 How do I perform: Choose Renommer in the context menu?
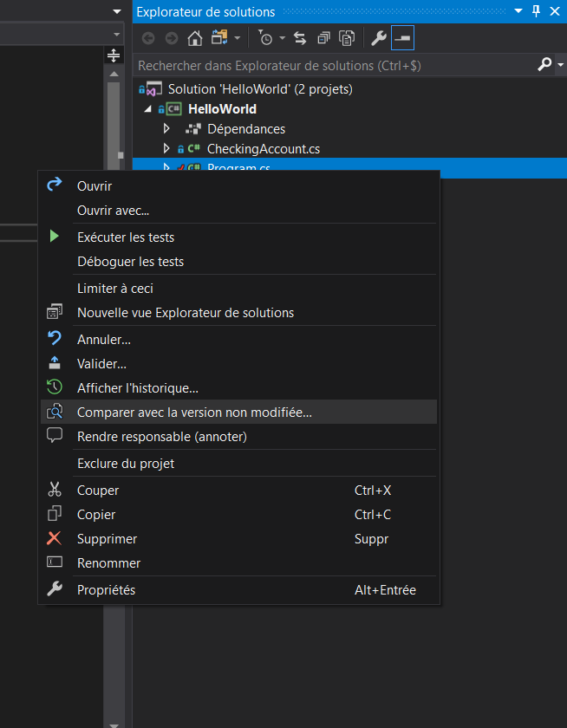click(238, 563)
